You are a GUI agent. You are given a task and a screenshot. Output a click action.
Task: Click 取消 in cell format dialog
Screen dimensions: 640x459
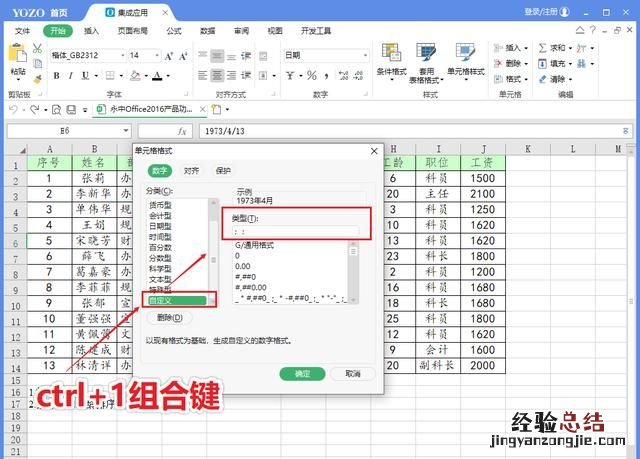pos(353,374)
